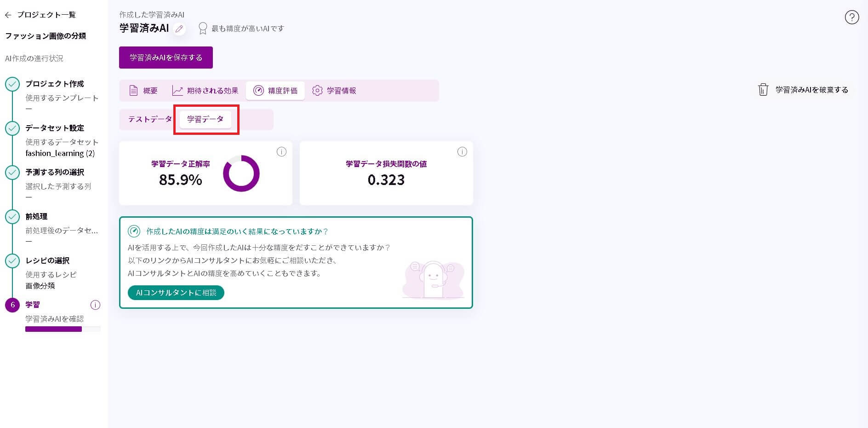Click 学習データ正解率 label
Screen dimensions: 868x428
[181, 164]
